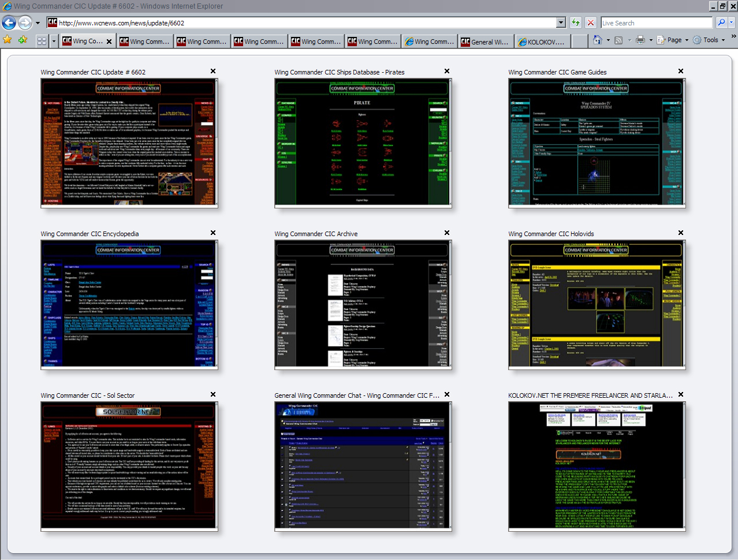Image resolution: width=738 pixels, height=560 pixels.
Task: Open the Ships Database - Pirates thumbnail
Action: 363,143
